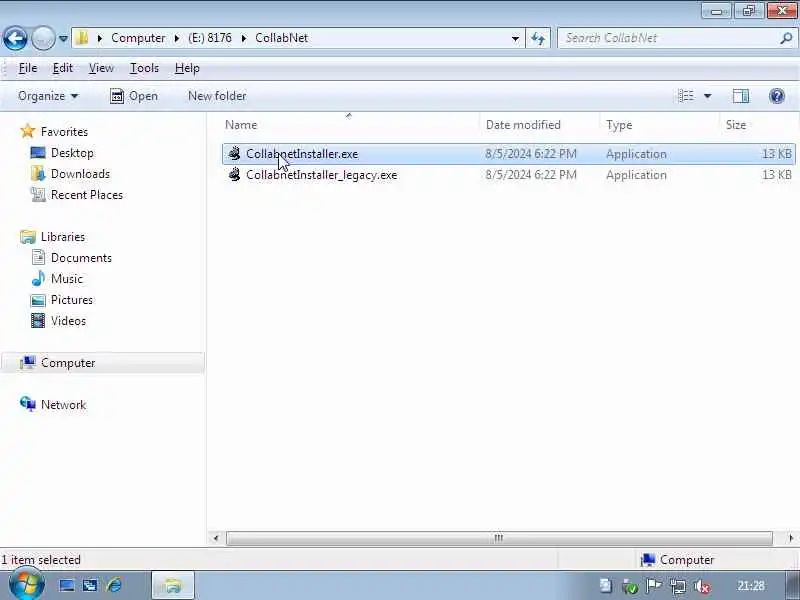This screenshot has height=600, width=800.
Task: Open the Edit menu
Action: [63, 68]
